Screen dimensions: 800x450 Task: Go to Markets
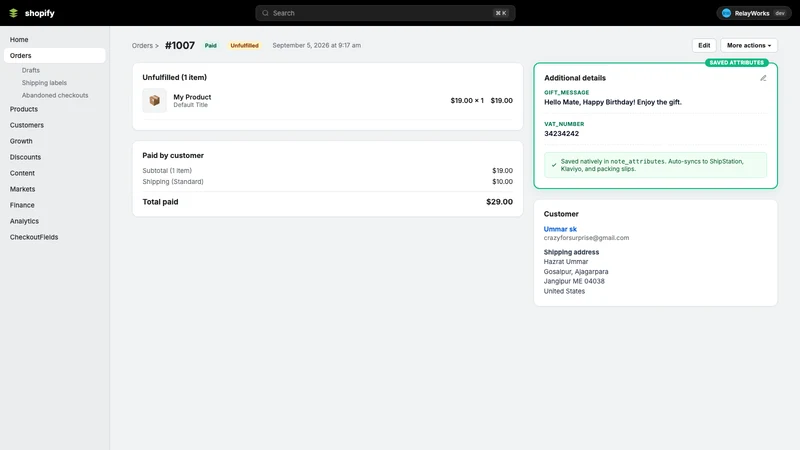(22, 189)
